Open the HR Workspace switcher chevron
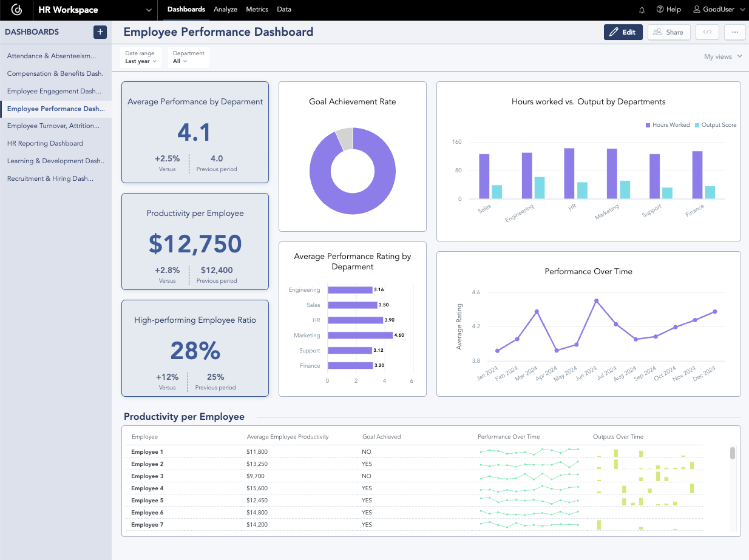This screenshot has height=560, width=749. pyautogui.click(x=147, y=10)
